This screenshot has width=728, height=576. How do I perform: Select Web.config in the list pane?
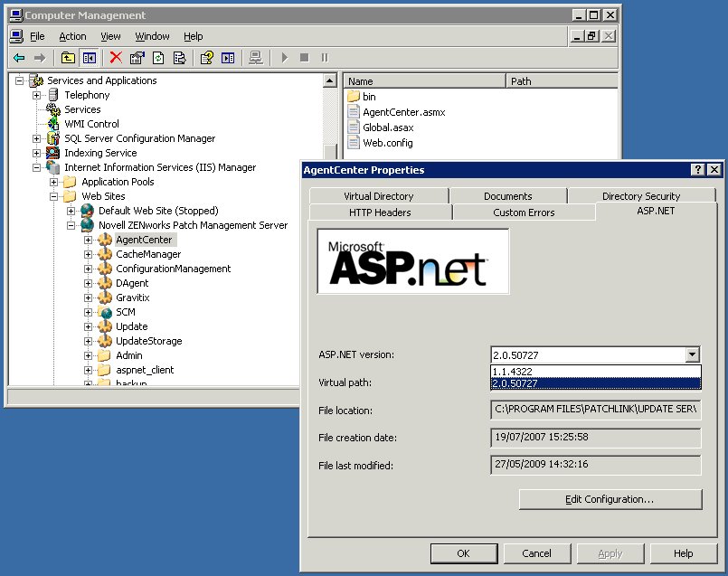click(388, 143)
